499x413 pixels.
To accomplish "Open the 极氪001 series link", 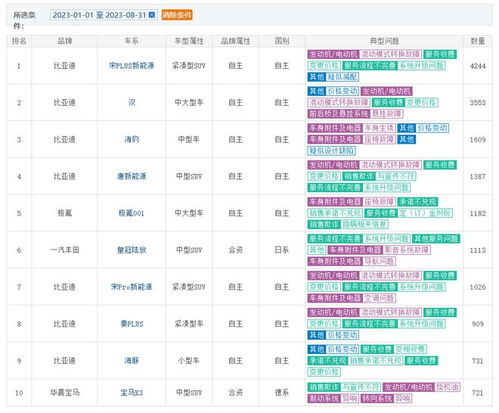I will [131, 213].
